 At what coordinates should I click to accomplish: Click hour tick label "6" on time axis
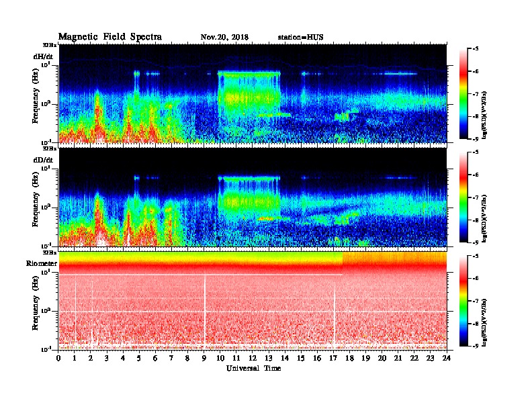(156, 359)
